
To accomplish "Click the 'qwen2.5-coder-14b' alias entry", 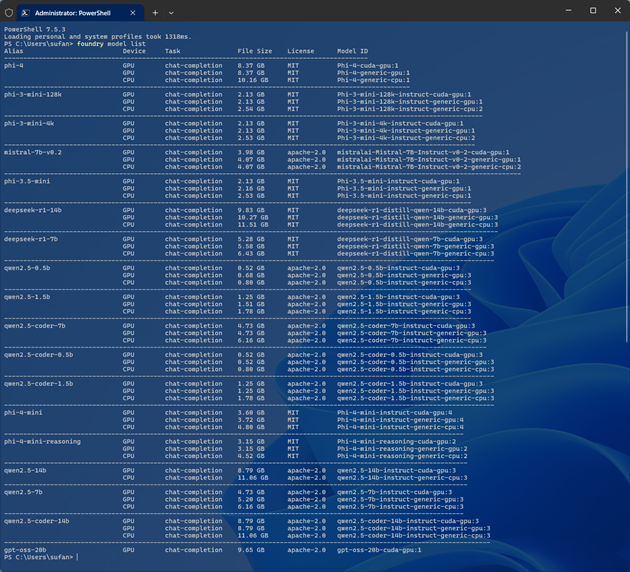I will [x=36, y=521].
